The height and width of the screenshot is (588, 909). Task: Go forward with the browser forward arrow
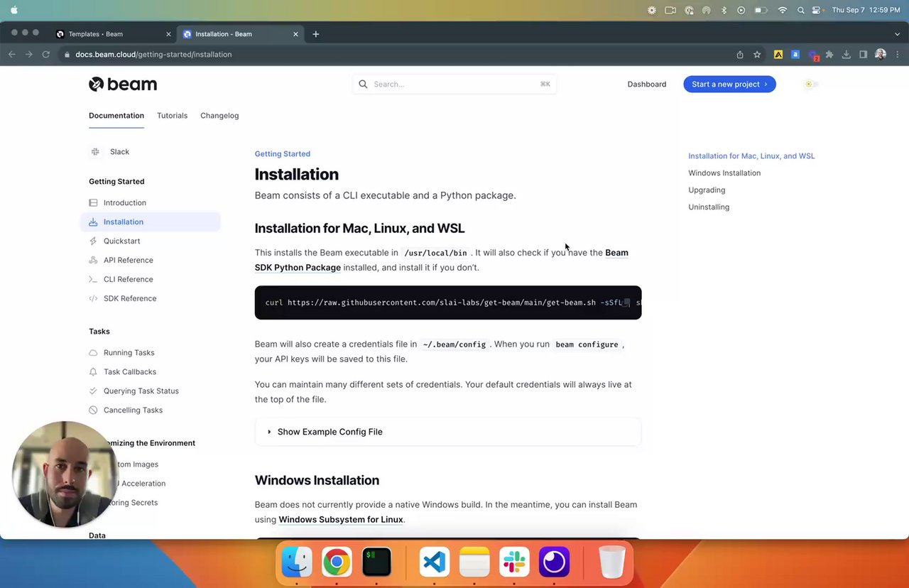[x=29, y=54]
